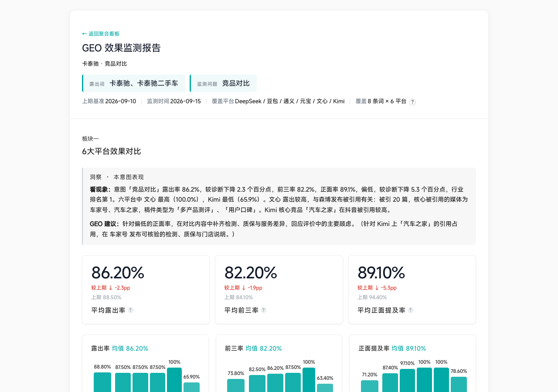
Task: Click the 较上期 ↓ -2.3pp change indicator
Action: click(x=111, y=288)
